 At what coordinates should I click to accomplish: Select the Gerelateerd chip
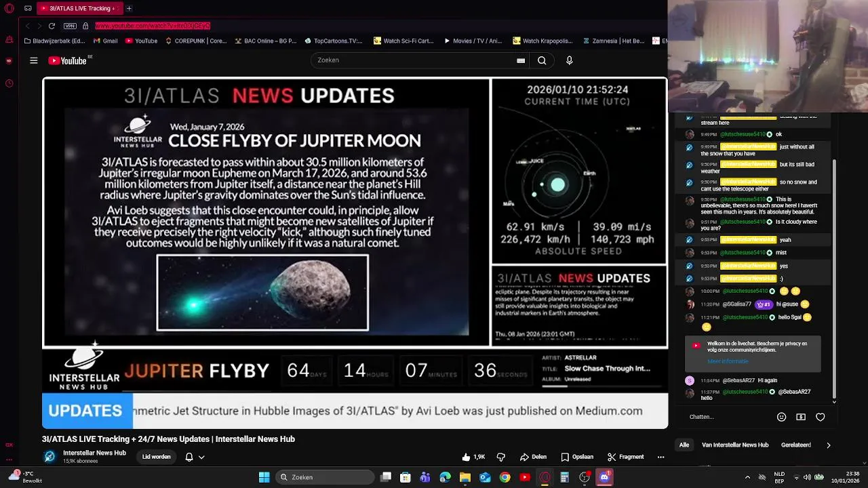tap(796, 445)
